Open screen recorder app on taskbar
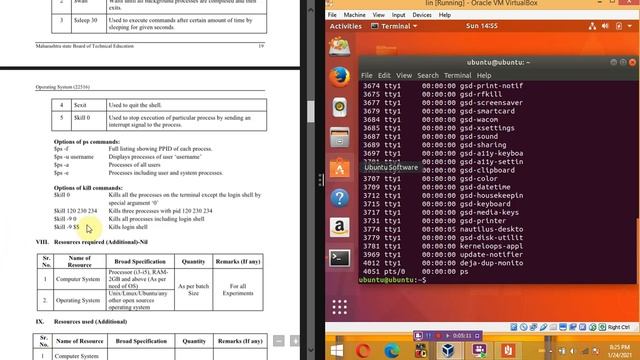This screenshot has width=640, height=360. [478, 350]
